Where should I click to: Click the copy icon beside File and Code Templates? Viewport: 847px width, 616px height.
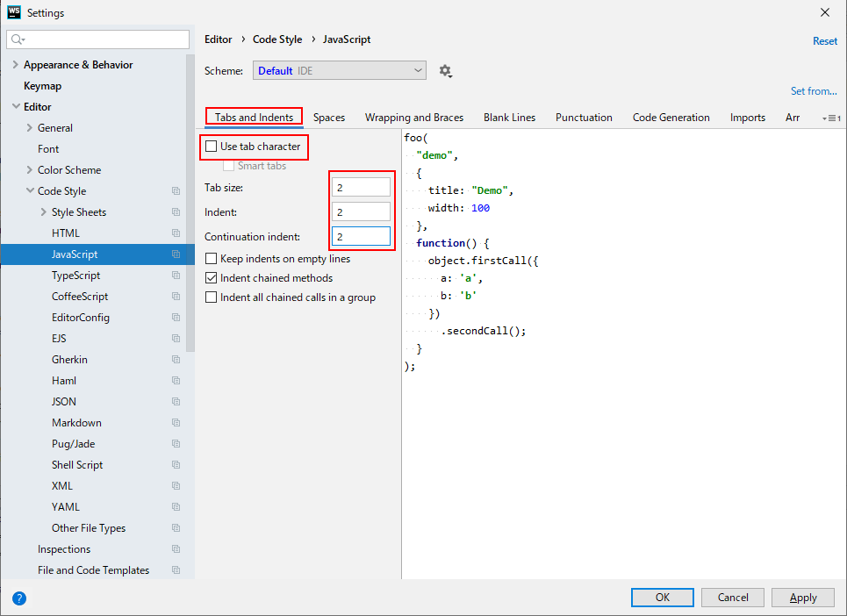click(176, 570)
